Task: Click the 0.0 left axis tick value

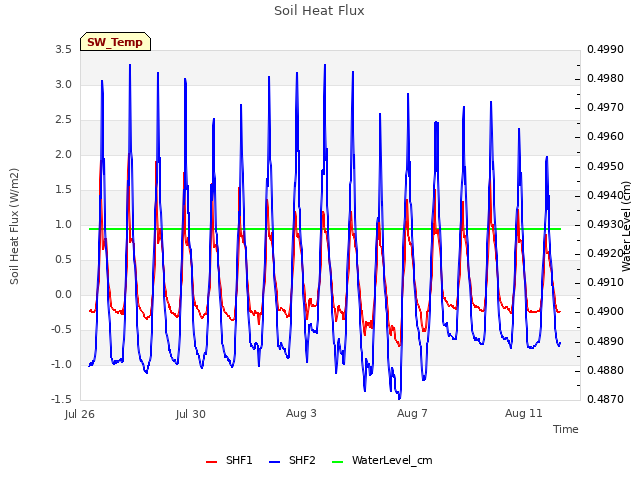Action: 64,295
